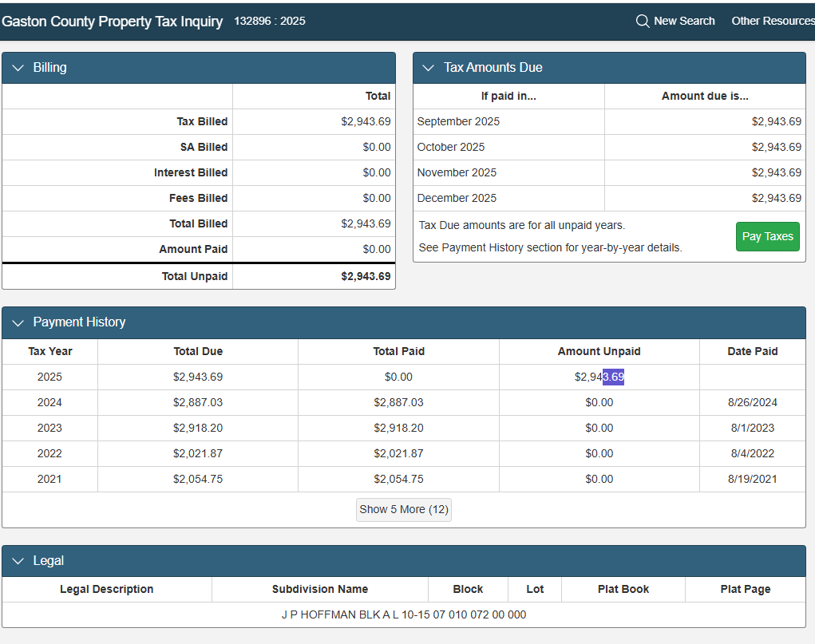Click the 8/26/2024 date paid cell
Image resolution: width=815 pixels, height=644 pixels.
[752, 402]
